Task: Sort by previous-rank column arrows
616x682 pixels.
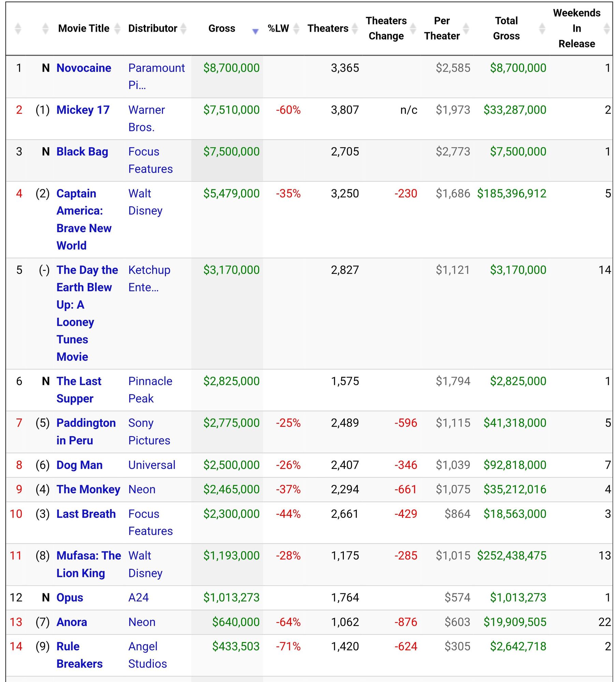Action: [x=45, y=28]
